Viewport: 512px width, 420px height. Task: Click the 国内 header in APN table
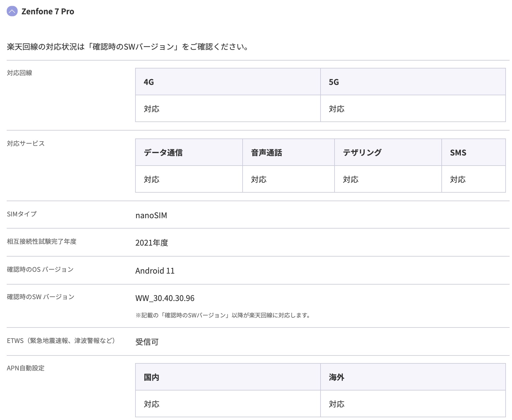[x=152, y=377]
